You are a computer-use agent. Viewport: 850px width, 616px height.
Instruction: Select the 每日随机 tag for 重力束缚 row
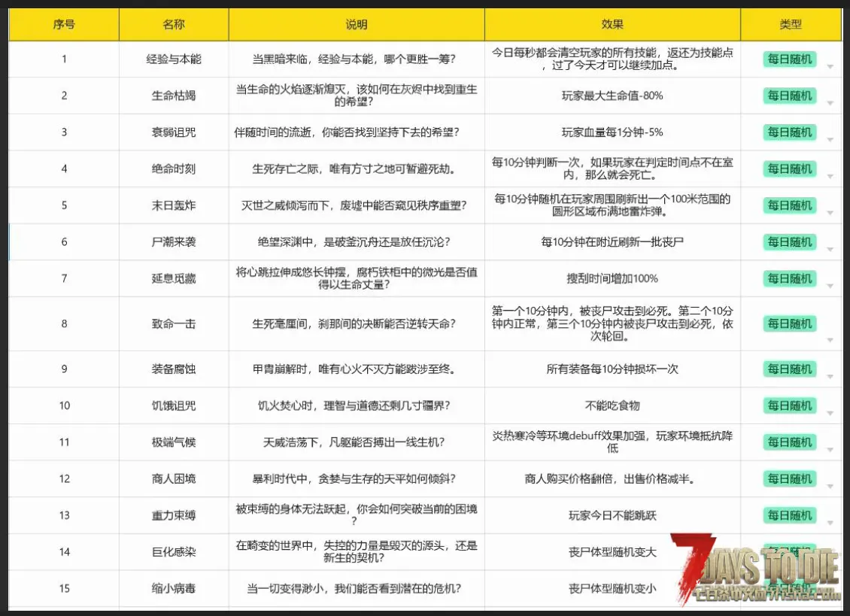coord(789,515)
